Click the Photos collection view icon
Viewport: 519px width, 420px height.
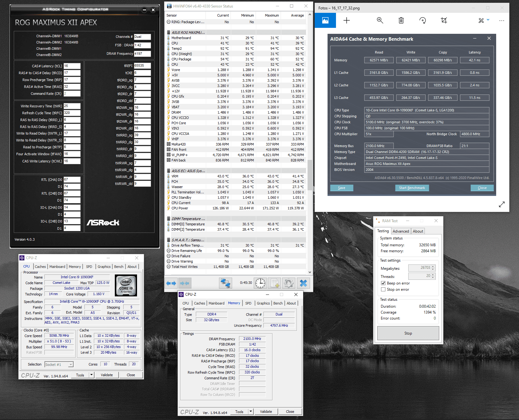325,20
